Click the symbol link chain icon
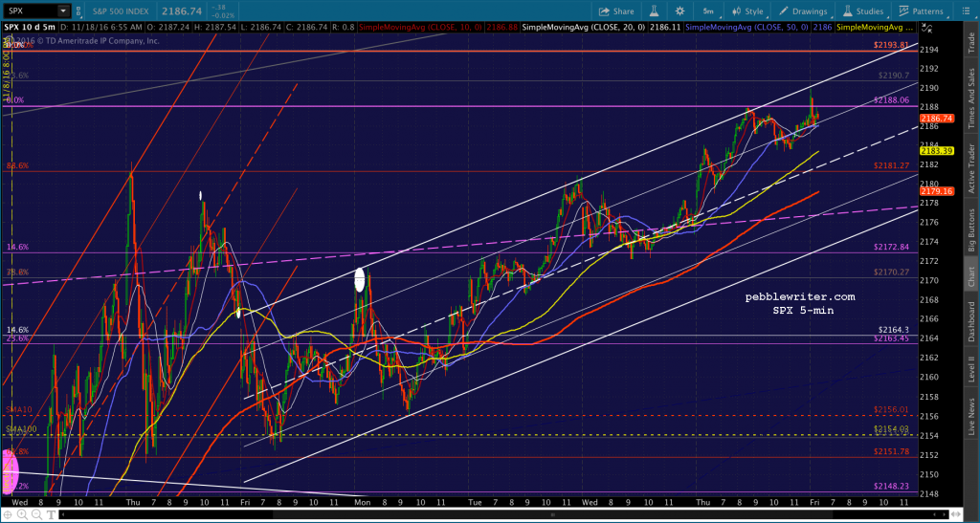 78,11
